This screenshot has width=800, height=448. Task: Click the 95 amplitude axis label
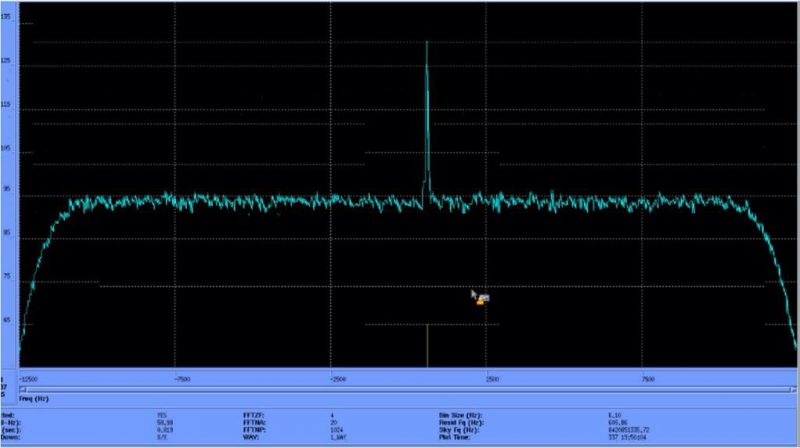pos(8,189)
